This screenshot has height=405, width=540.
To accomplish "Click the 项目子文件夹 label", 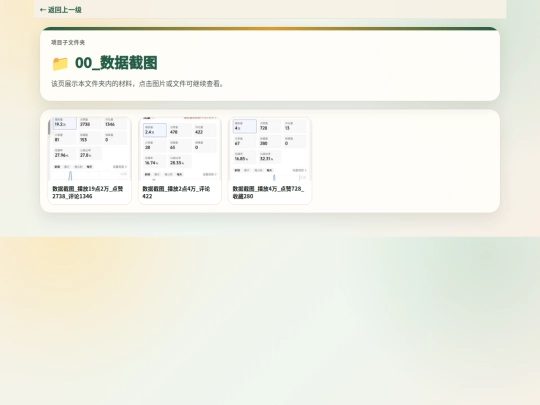I will (x=68, y=42).
